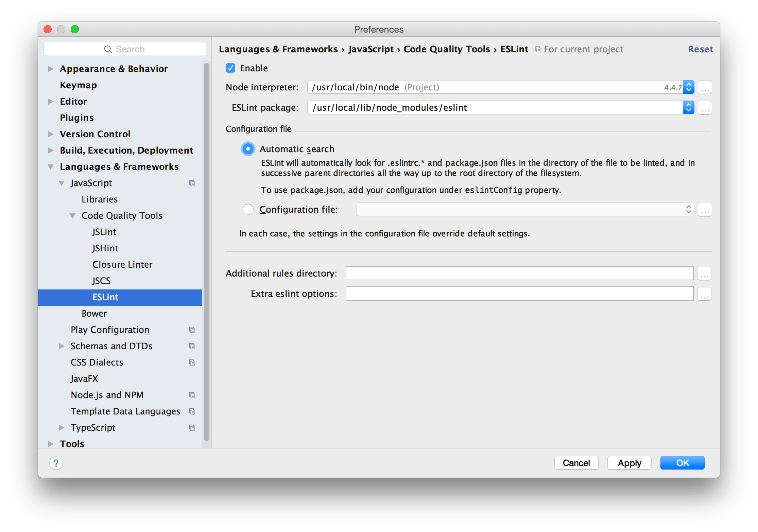Click the sidebar vertical scrollbar

pos(206,251)
